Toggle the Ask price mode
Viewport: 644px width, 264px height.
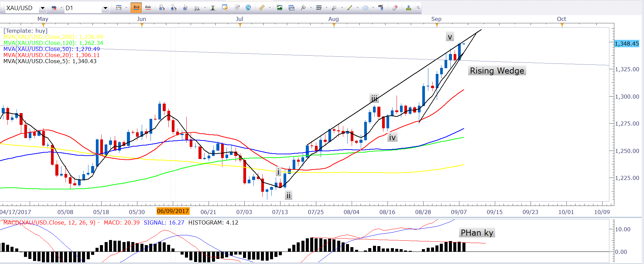[x=148, y=7]
